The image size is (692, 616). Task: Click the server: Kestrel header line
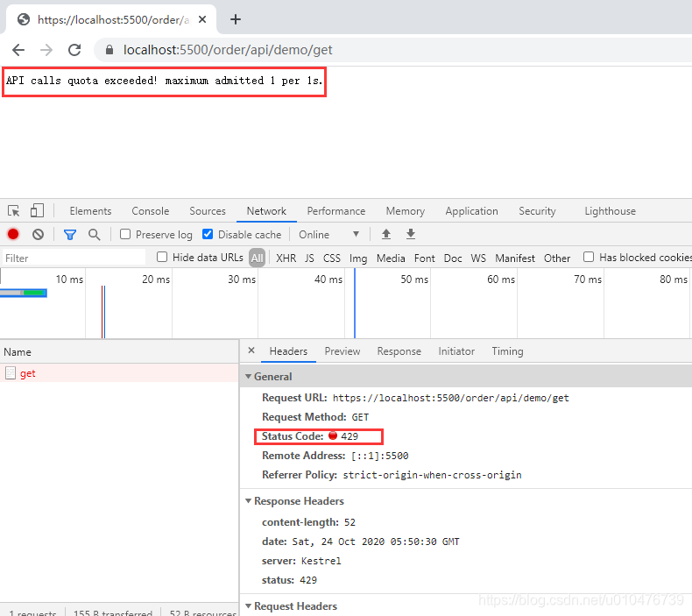[x=301, y=561]
